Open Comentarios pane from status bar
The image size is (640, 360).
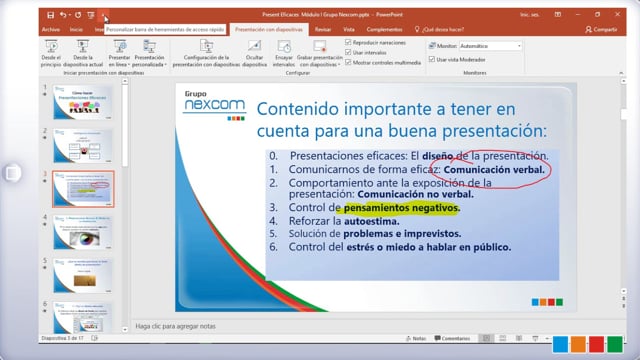click(452, 338)
